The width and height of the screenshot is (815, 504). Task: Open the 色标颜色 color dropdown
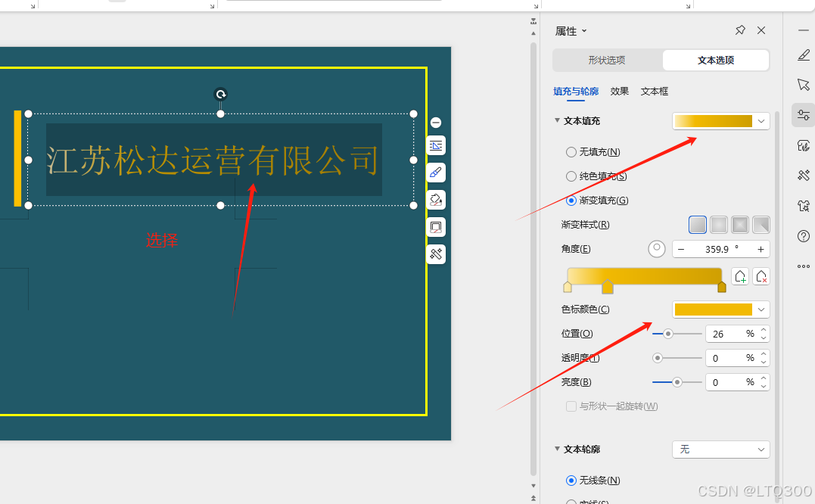(720, 310)
